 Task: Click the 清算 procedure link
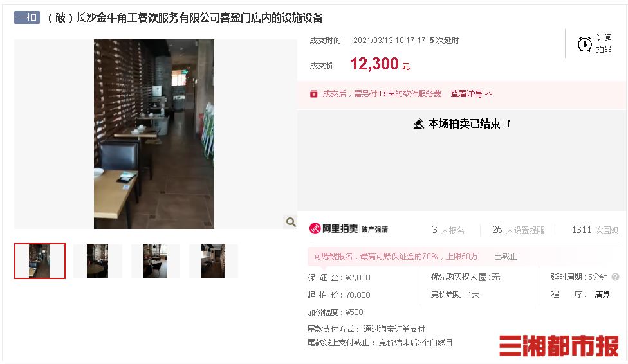tap(602, 295)
